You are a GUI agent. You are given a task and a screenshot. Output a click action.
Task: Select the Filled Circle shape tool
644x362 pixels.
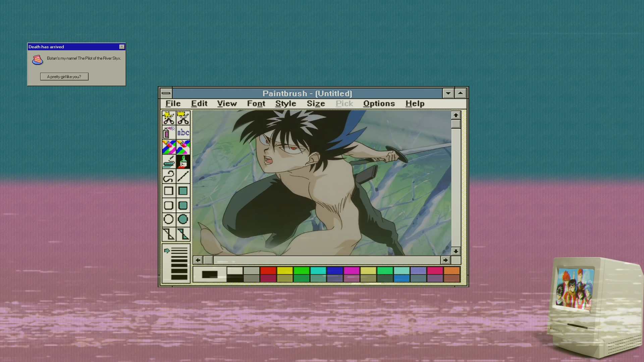pyautogui.click(x=183, y=220)
